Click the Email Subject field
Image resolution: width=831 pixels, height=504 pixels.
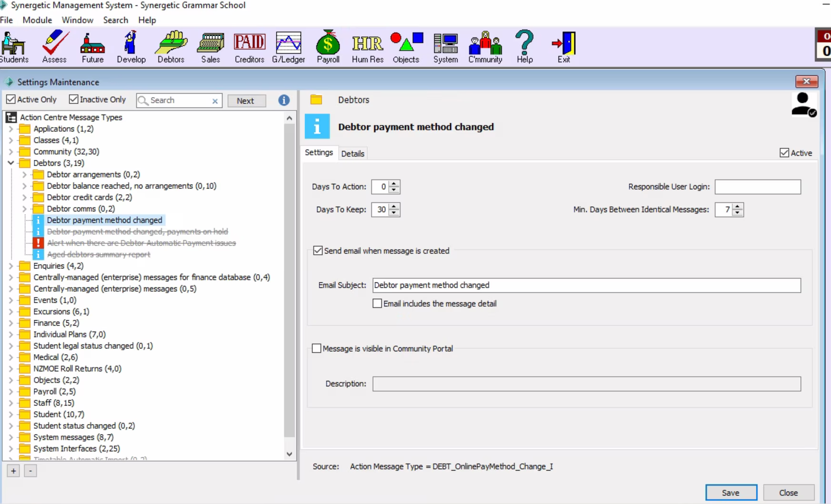point(587,285)
